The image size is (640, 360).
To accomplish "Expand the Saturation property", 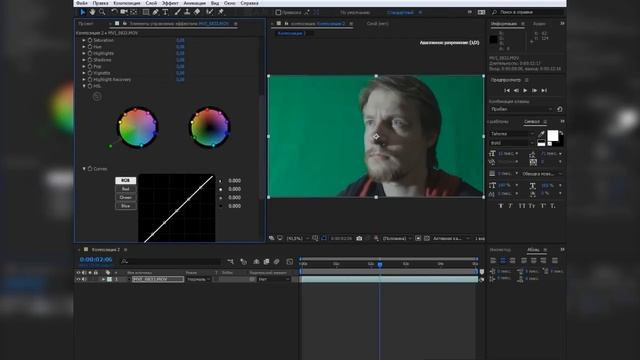I will [x=84, y=40].
